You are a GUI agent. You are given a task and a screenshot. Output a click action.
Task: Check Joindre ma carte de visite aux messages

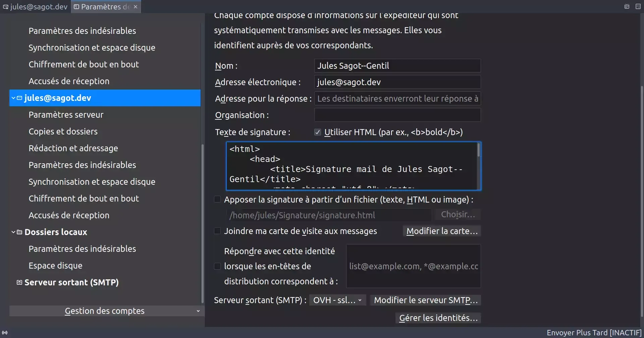click(x=217, y=231)
